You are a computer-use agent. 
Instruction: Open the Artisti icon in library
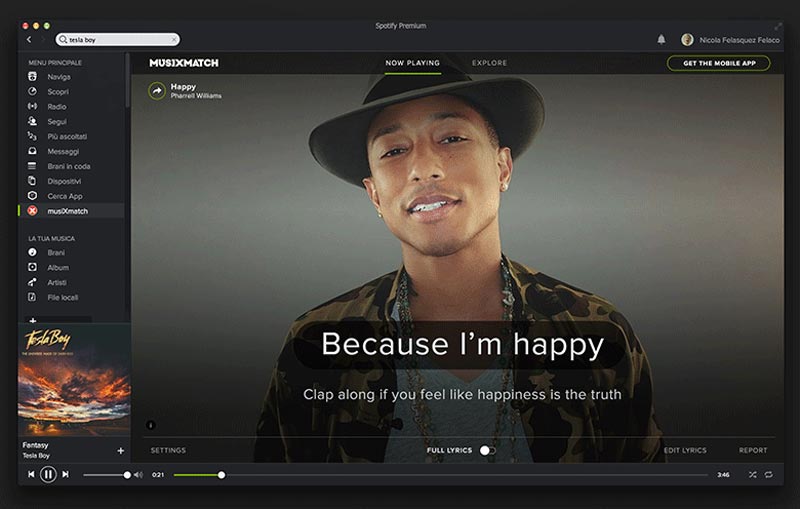pos(32,282)
